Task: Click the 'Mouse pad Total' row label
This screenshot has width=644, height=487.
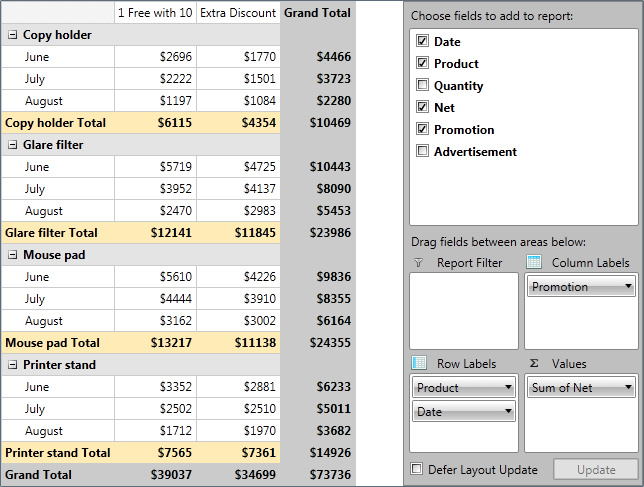Action: [53, 343]
